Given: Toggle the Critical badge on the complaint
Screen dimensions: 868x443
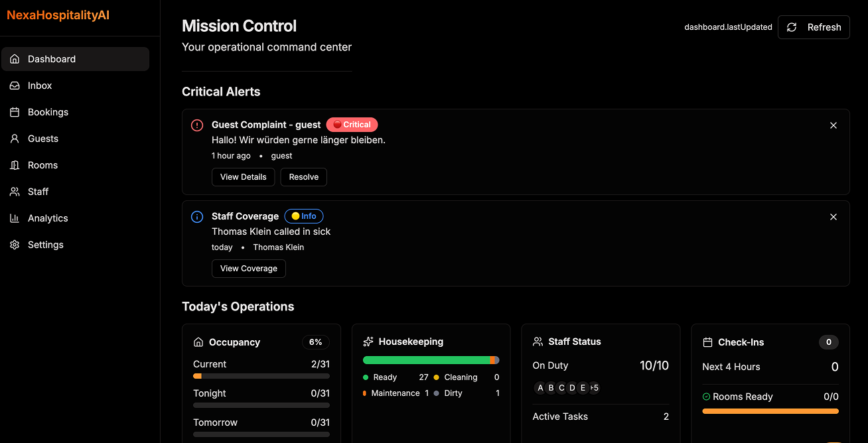Looking at the screenshot, I should [352, 124].
